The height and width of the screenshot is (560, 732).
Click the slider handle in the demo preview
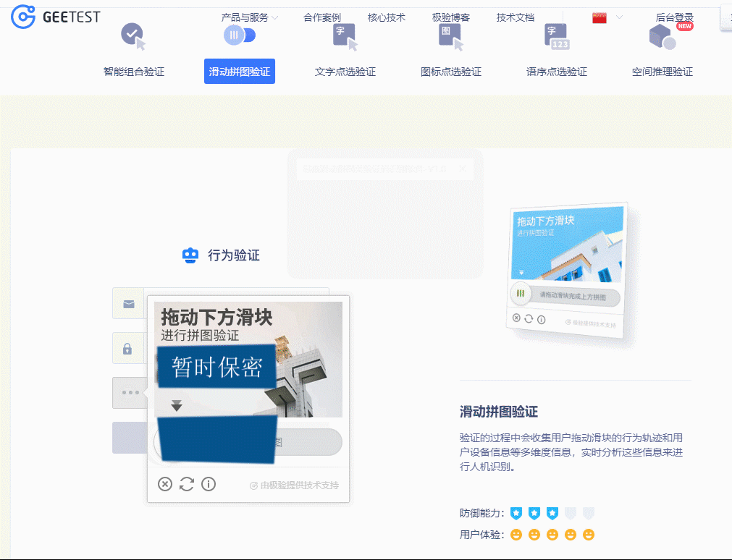(x=520, y=294)
